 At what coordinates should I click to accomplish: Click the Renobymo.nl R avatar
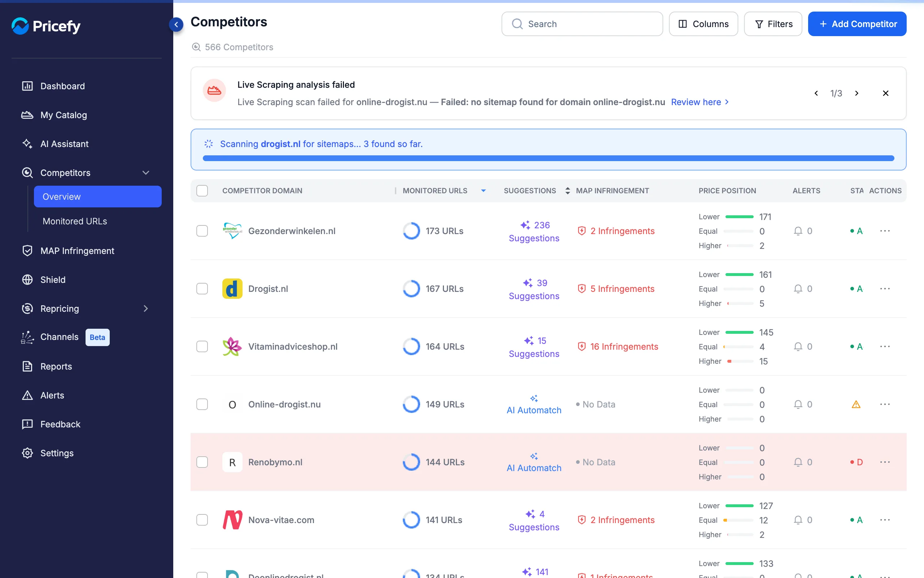coord(232,462)
